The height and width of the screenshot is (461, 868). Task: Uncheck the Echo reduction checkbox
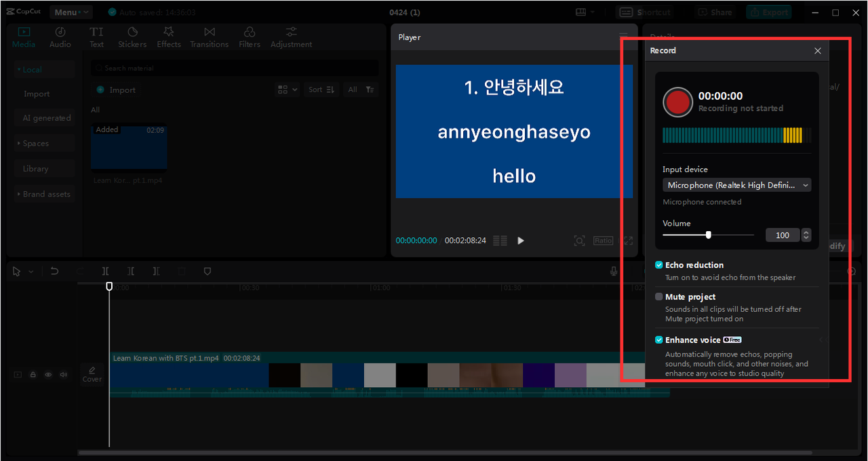point(659,265)
